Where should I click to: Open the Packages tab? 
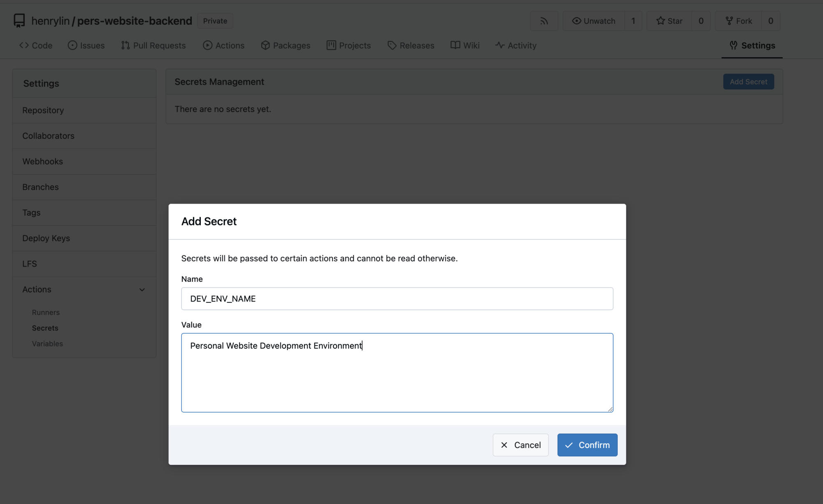[286, 46]
